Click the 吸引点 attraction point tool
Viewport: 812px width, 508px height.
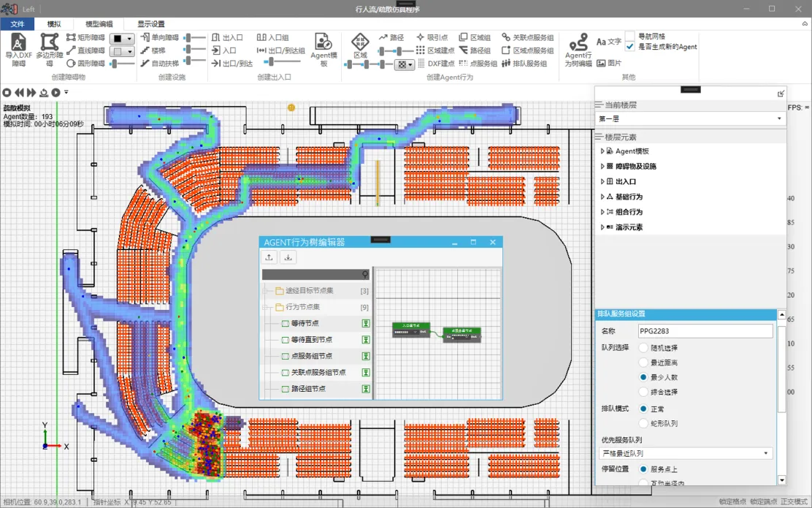coord(432,37)
